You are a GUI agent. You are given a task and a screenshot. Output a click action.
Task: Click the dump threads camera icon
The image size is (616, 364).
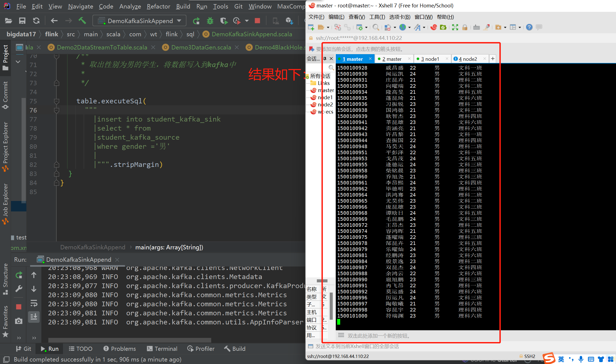pos(19,321)
